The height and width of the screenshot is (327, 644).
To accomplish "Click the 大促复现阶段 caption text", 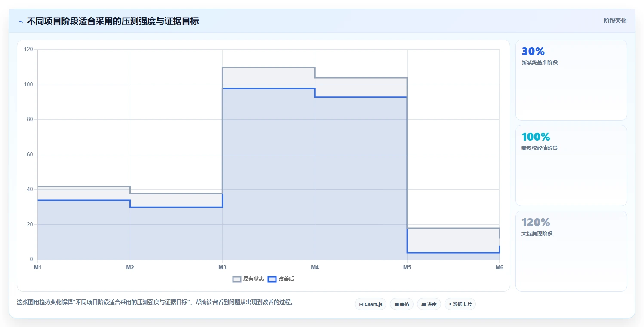I will 537,234.
